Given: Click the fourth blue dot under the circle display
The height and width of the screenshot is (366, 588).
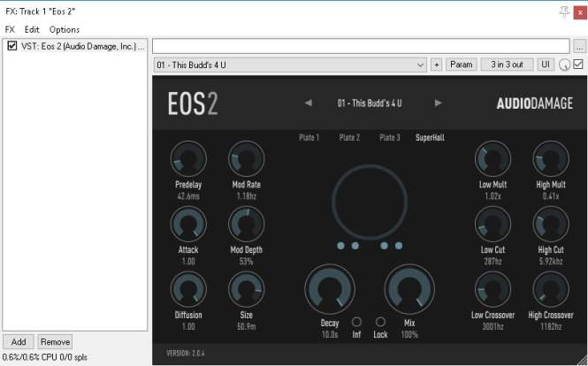Looking at the screenshot, I should [399, 246].
